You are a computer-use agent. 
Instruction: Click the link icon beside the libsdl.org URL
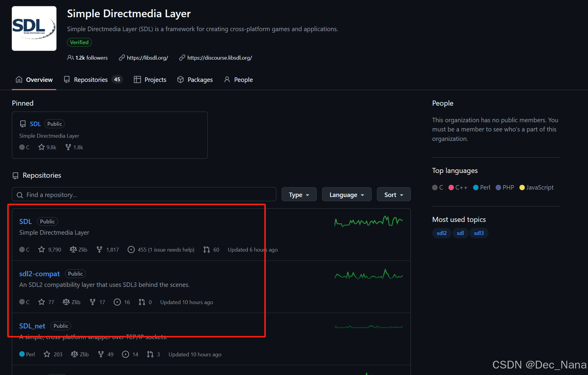tap(122, 58)
